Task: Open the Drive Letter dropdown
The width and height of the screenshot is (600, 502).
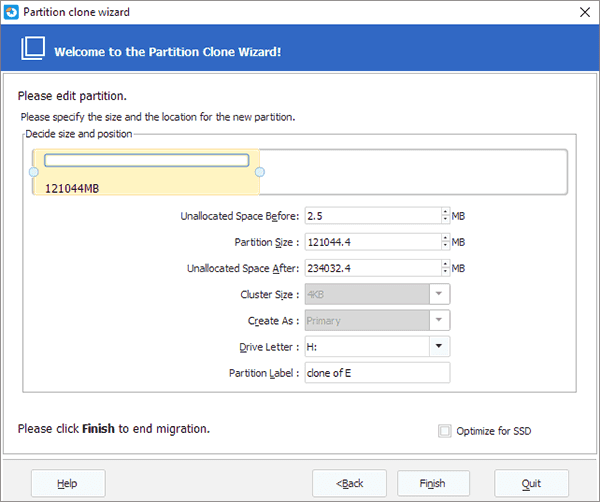Action: (439, 347)
